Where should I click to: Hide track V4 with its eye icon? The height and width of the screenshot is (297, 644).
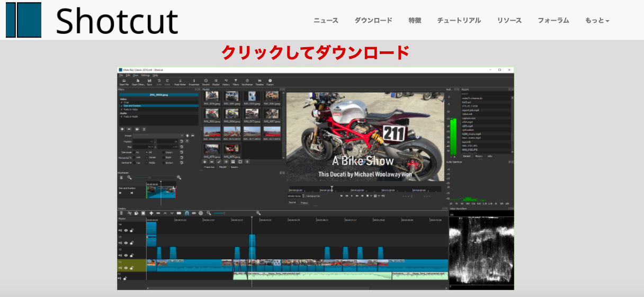pyautogui.click(x=126, y=230)
